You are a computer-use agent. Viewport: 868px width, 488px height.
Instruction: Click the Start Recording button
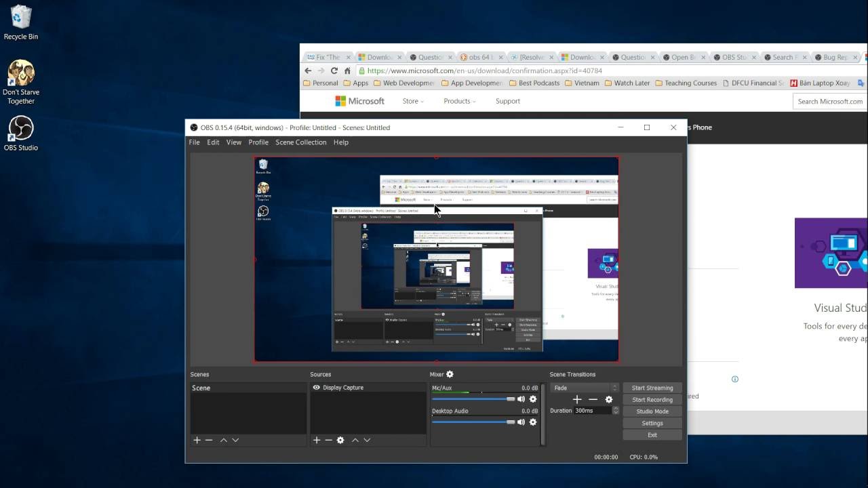point(652,400)
